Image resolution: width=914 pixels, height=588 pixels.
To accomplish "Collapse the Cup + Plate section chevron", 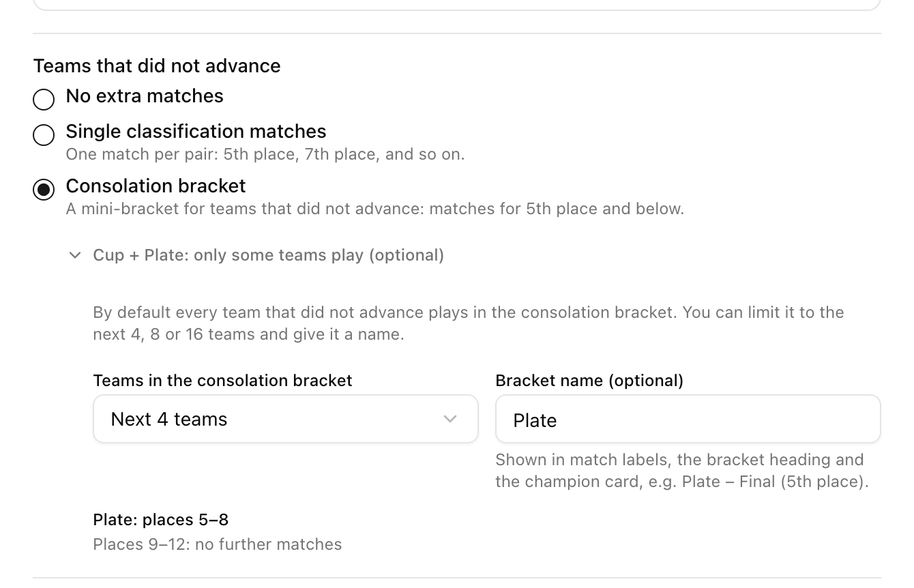I will tap(75, 255).
